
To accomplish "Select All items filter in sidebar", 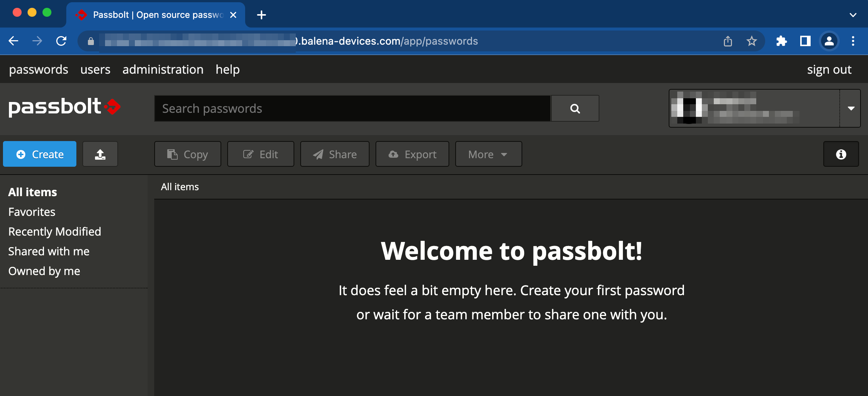I will pyautogui.click(x=32, y=192).
